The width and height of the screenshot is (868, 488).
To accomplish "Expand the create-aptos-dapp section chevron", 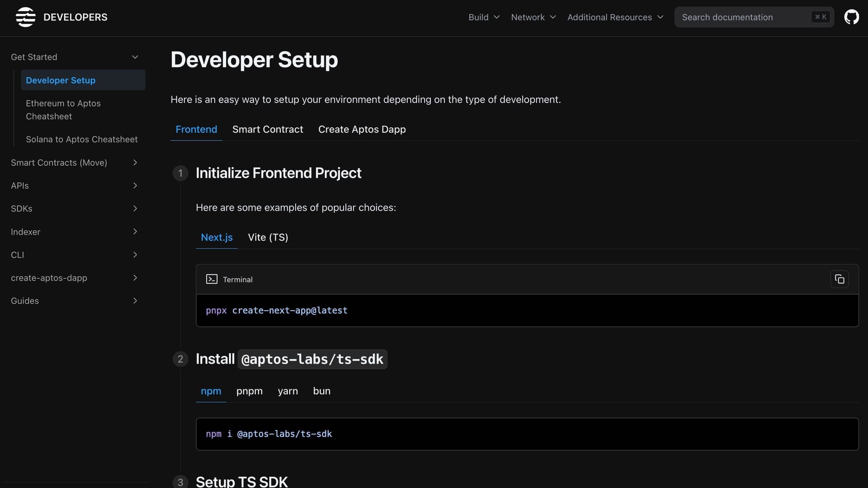I will [135, 278].
